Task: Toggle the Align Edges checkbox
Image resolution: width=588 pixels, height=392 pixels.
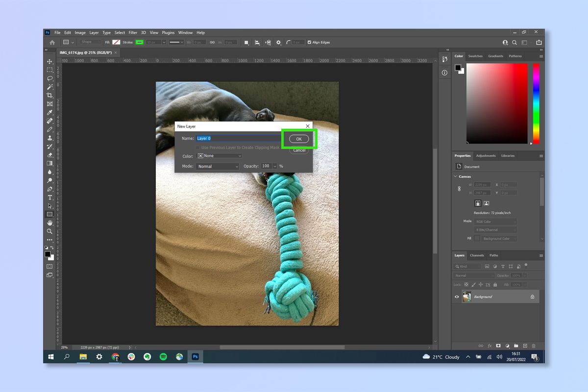Action: pyautogui.click(x=309, y=42)
